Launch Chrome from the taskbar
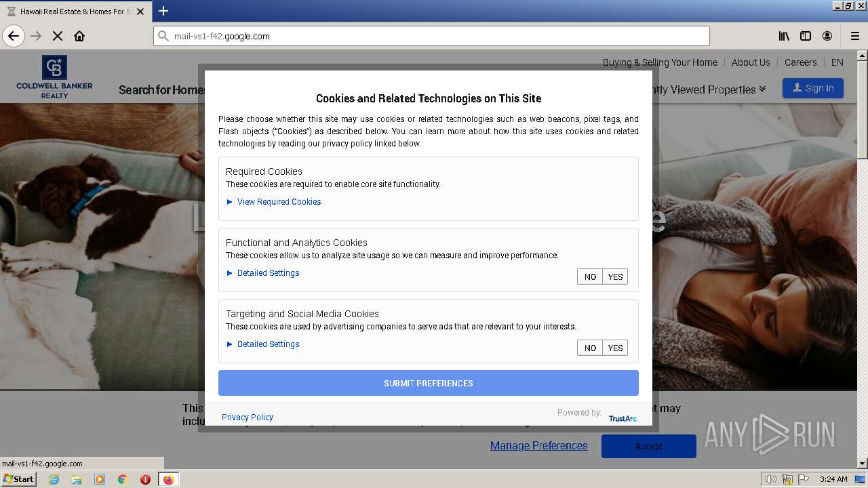The width and height of the screenshot is (868, 488). point(122,479)
